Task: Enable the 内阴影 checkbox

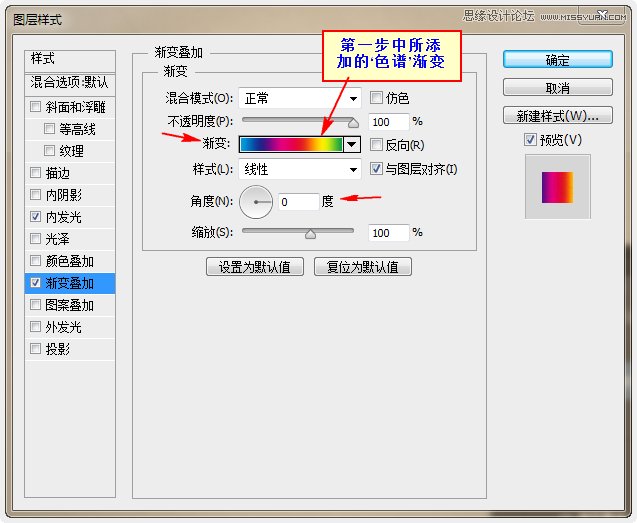Action: (35, 195)
